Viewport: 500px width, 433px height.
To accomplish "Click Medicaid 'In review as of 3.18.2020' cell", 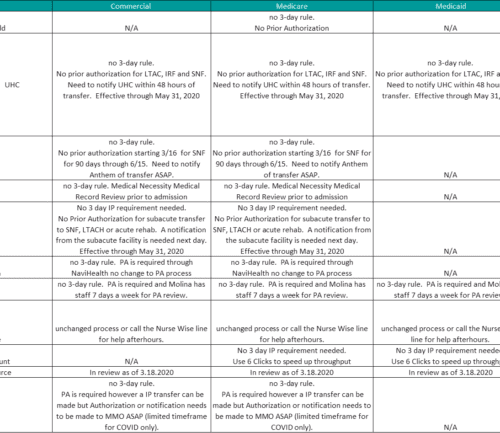I will (437, 372).
